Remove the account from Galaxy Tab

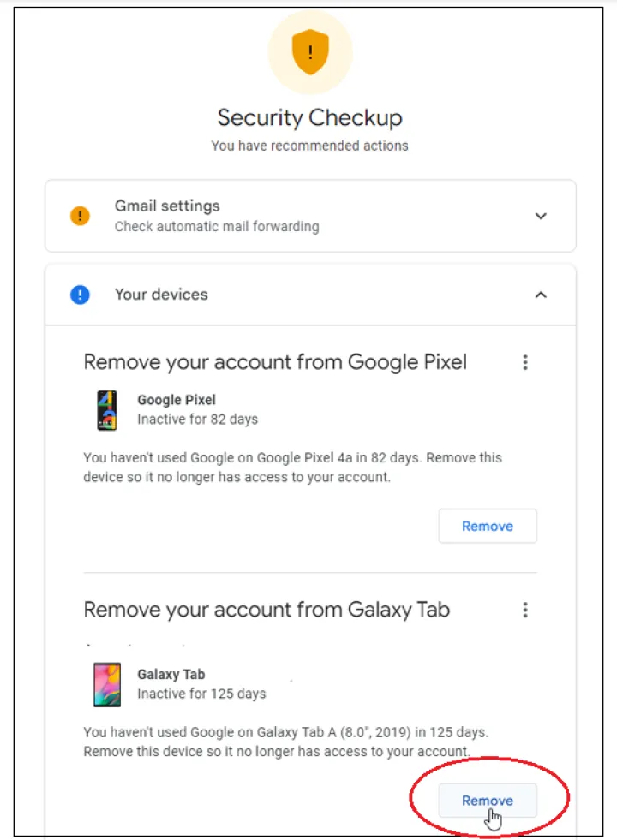tap(488, 801)
